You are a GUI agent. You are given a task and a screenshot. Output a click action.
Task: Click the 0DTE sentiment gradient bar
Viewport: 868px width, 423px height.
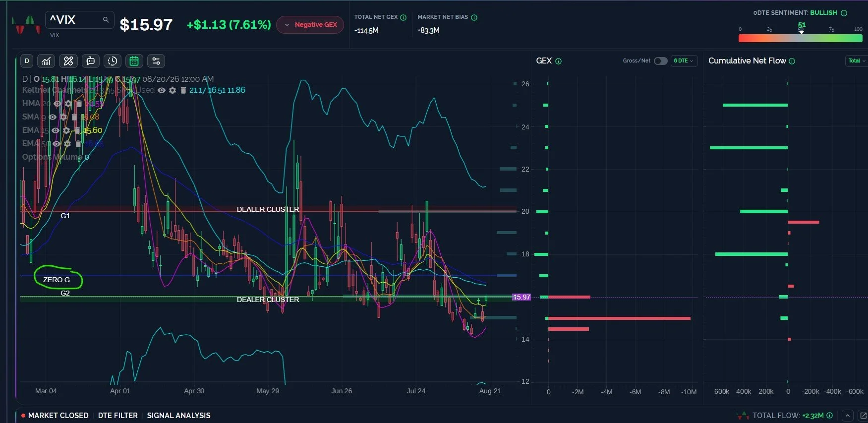[801, 38]
